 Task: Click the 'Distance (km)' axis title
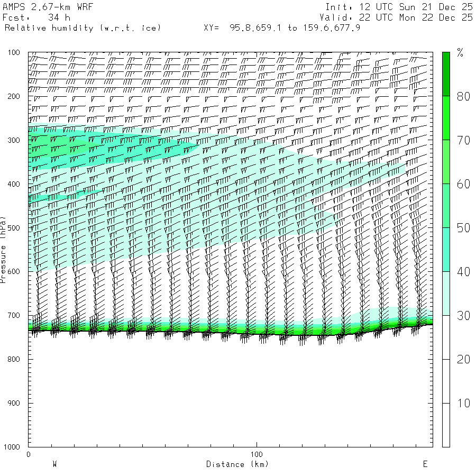coord(237,464)
